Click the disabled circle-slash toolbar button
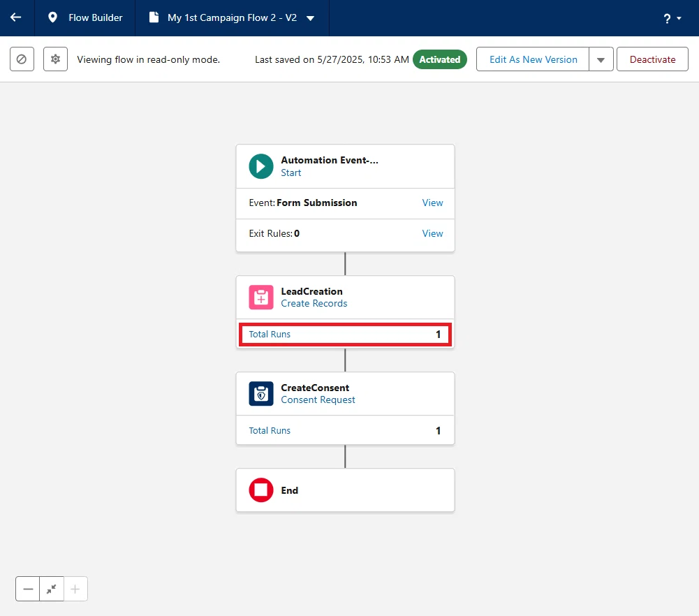 (x=22, y=59)
